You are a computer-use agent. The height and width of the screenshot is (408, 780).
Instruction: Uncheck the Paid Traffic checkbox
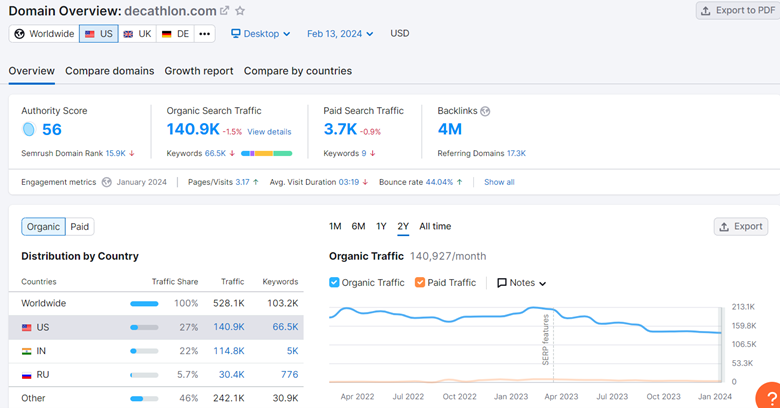[x=420, y=283]
